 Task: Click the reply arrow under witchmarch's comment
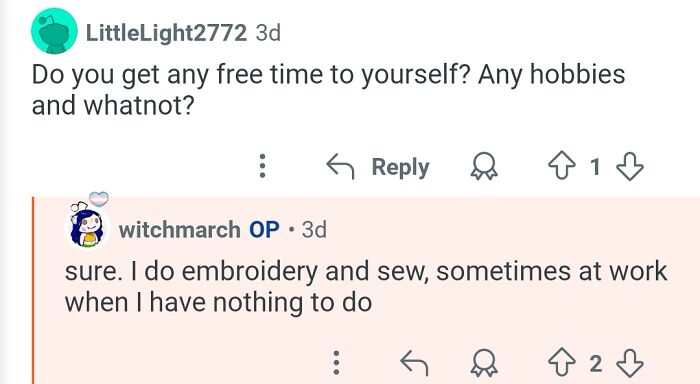coord(414,363)
